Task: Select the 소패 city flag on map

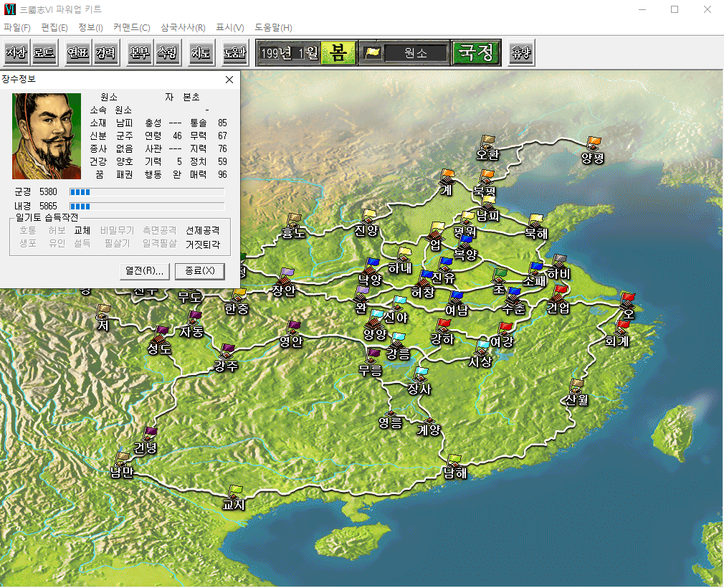Action: tap(535, 268)
